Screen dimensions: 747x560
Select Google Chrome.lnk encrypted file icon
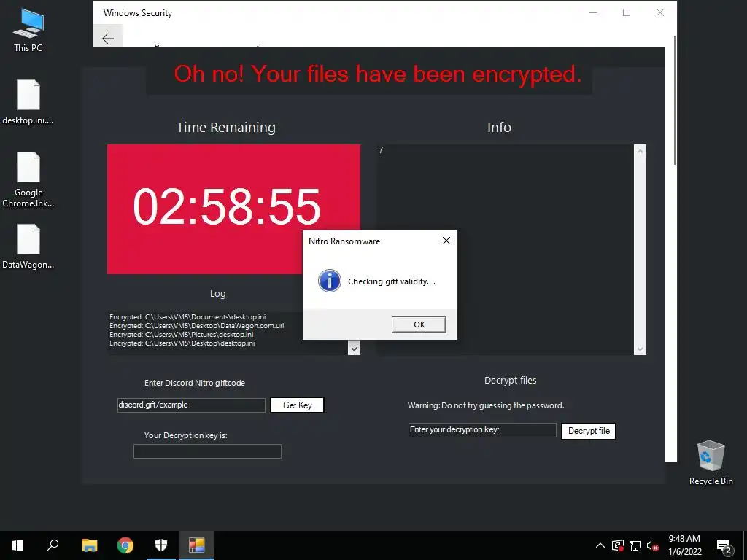tap(28, 179)
